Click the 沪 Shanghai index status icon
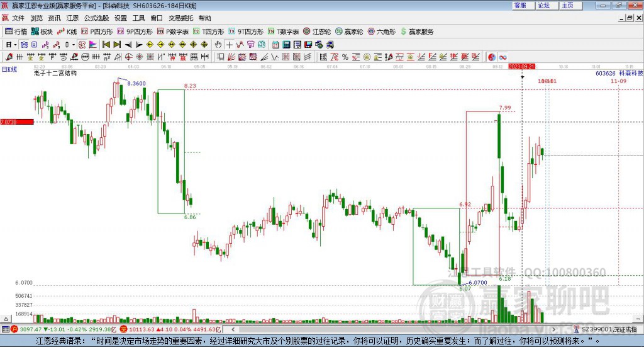Image resolution: width=644 pixels, height=347 pixels. click(x=14, y=329)
